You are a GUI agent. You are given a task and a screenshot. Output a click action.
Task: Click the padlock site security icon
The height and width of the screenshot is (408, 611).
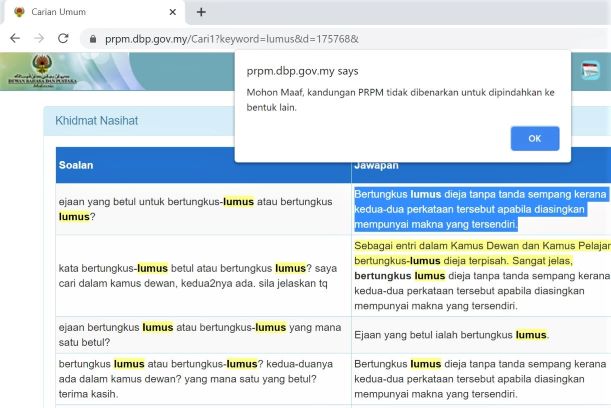tap(93, 39)
